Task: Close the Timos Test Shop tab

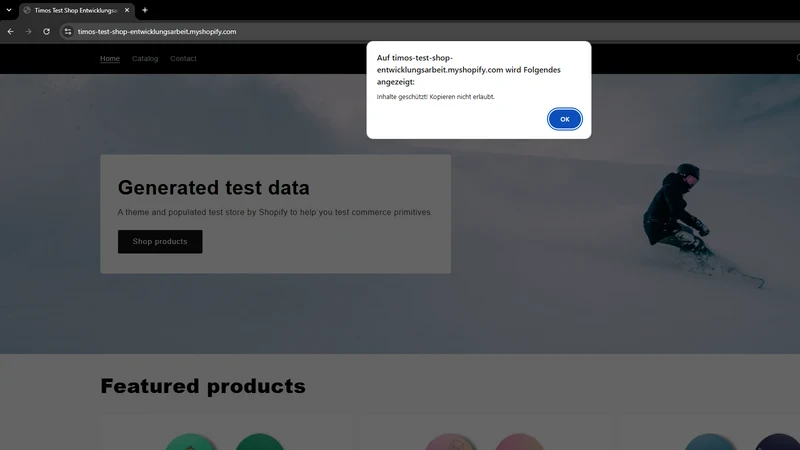Action: (x=127, y=10)
